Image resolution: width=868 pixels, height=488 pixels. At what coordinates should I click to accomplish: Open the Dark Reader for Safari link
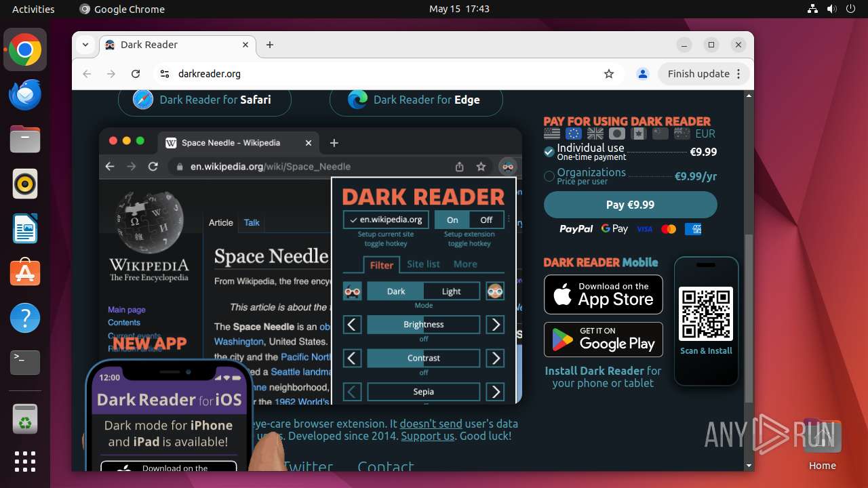coord(204,100)
